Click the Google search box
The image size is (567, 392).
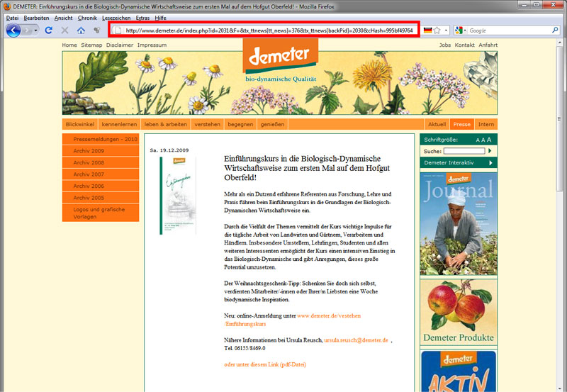509,30
